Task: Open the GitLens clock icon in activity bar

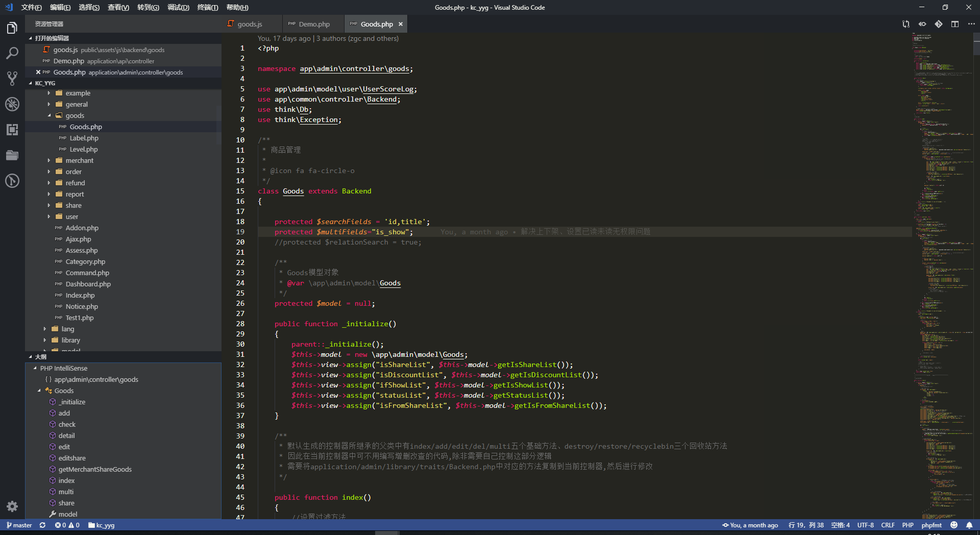Action: click(12, 181)
